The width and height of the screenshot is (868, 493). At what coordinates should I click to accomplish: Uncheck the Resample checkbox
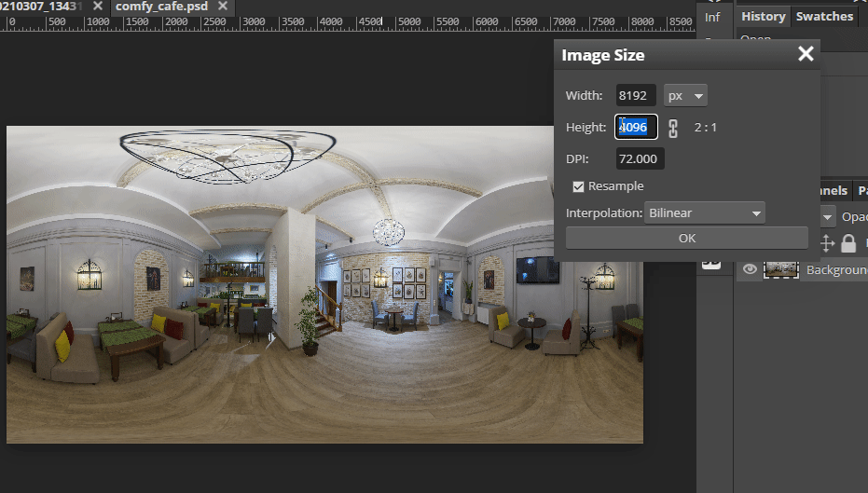[x=579, y=186]
